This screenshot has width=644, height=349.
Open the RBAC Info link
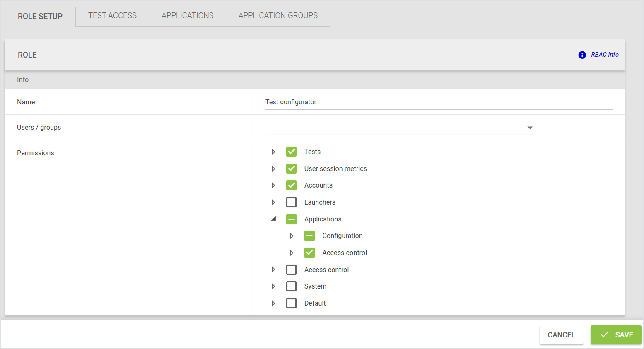(605, 55)
